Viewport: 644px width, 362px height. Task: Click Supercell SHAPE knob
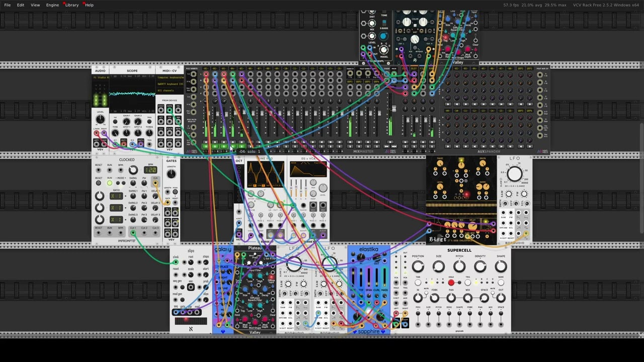point(501,266)
